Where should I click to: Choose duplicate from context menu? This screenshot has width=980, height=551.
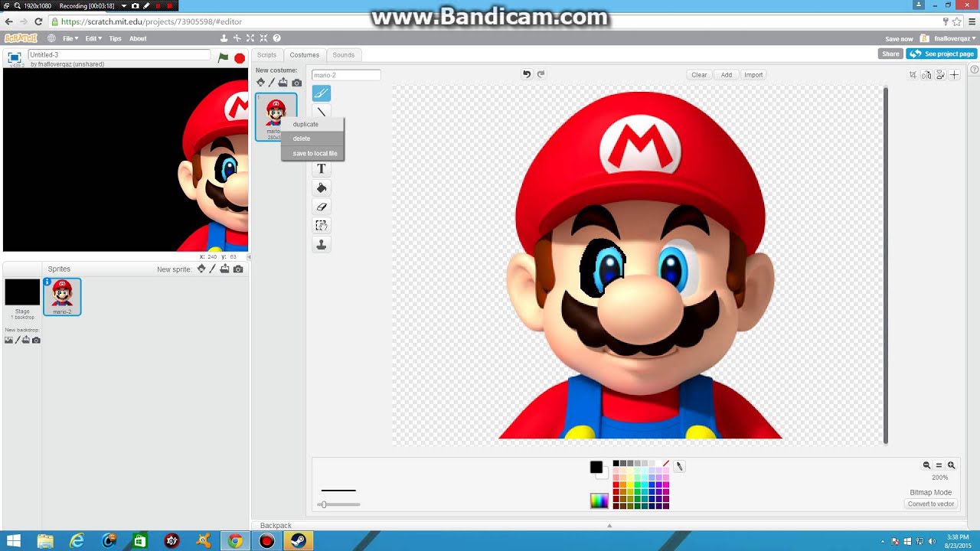click(x=312, y=124)
